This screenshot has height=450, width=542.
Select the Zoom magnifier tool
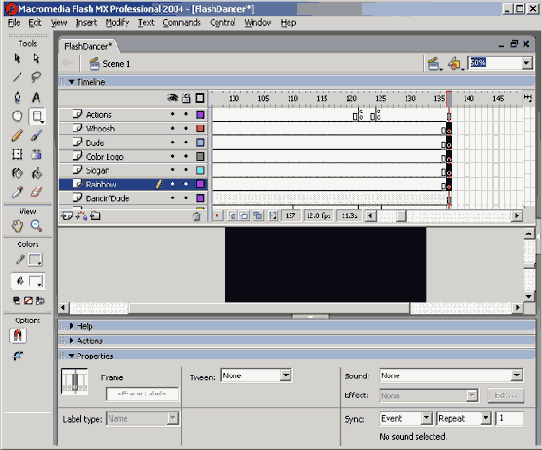tap(36, 226)
